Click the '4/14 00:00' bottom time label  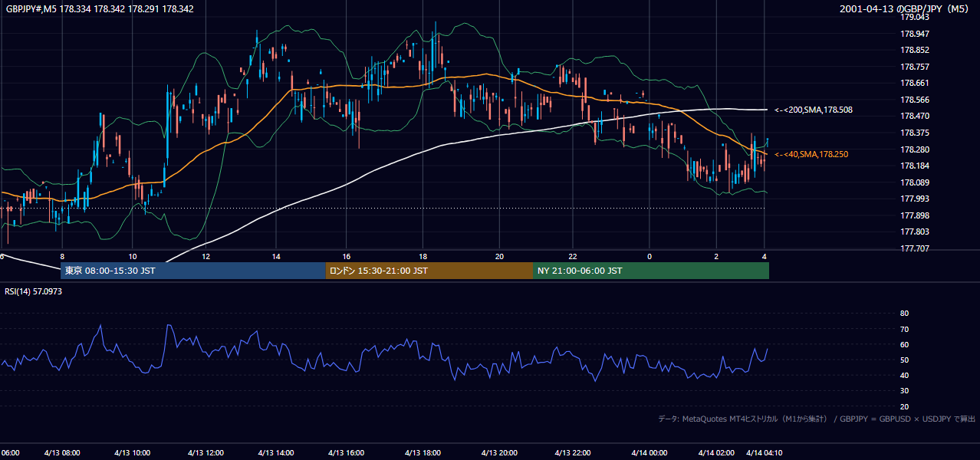[649, 453]
